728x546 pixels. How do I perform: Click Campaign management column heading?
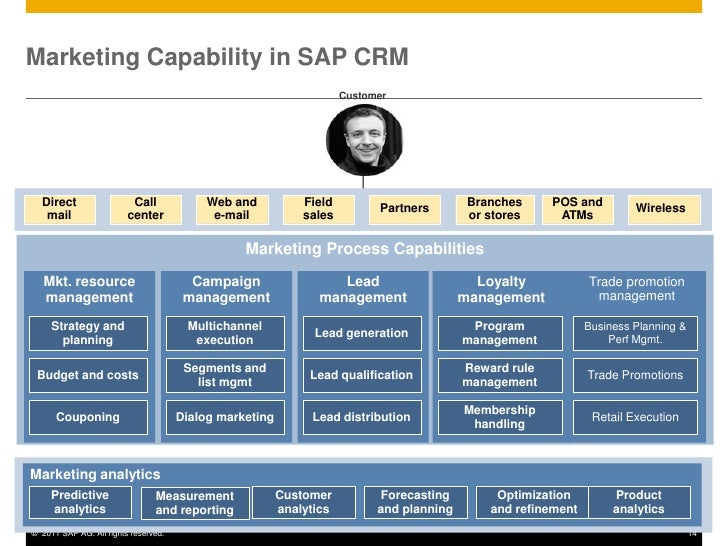tap(226, 289)
